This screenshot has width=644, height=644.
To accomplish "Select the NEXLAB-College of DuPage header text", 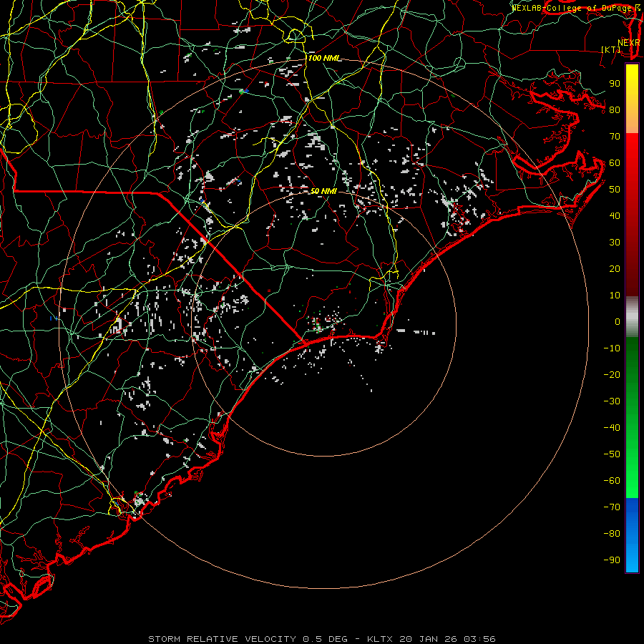I will (x=572, y=8).
